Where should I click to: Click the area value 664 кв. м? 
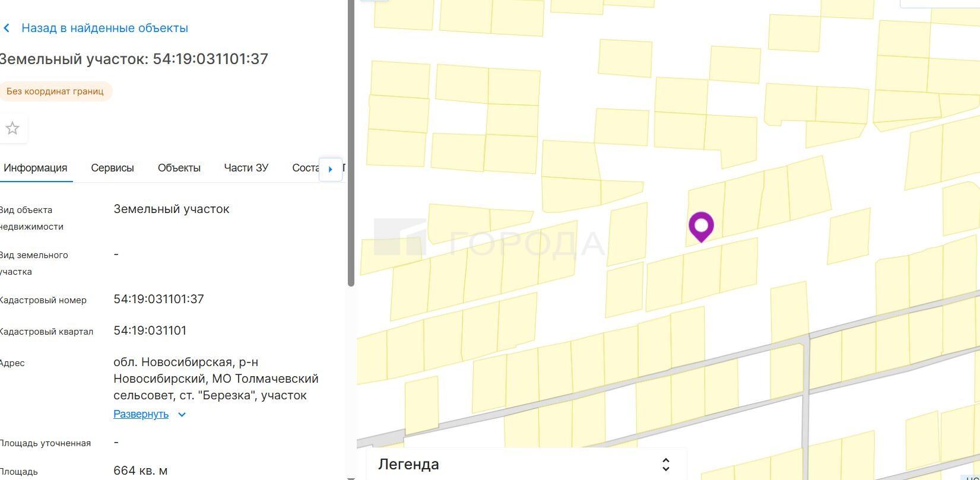coord(140,471)
